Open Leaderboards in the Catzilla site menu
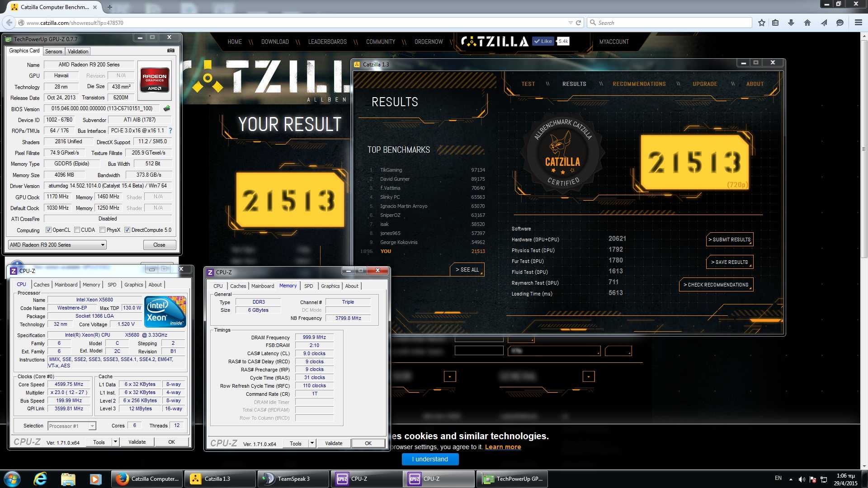The image size is (868, 488). pyautogui.click(x=327, y=42)
